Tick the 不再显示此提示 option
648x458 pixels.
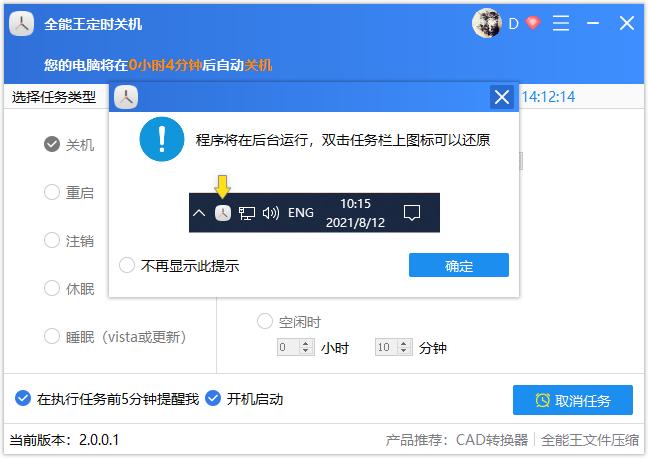[x=179, y=265]
